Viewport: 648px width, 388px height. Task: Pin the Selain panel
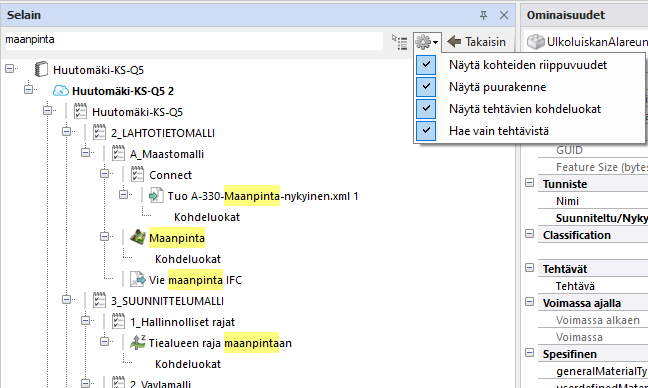(483, 15)
